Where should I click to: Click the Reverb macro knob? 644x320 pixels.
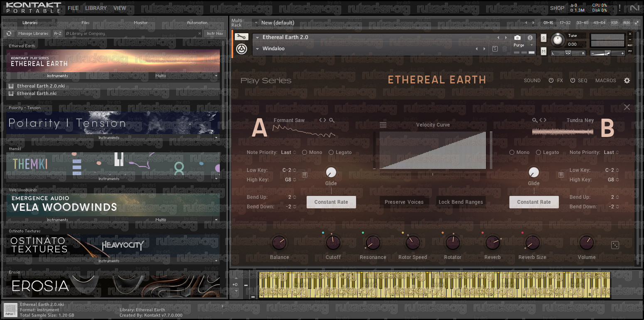tap(492, 242)
